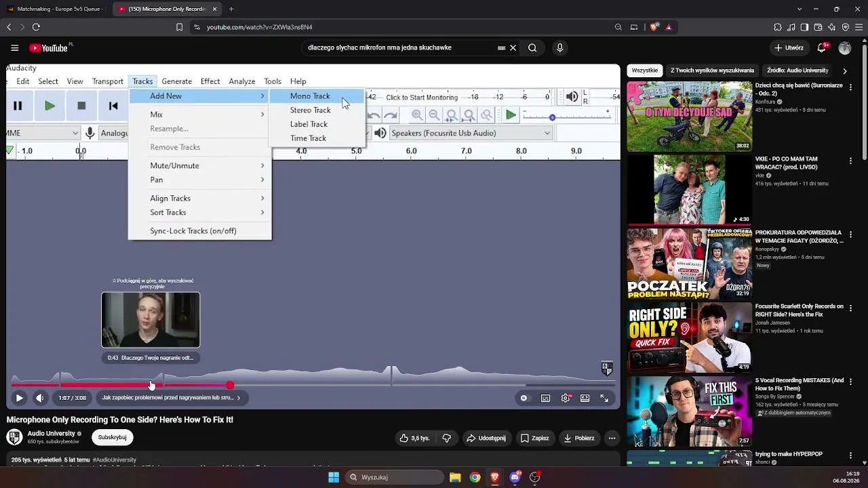The height and width of the screenshot is (488, 868).
Task: Click the playback meter speaker icon
Action: click(x=572, y=97)
